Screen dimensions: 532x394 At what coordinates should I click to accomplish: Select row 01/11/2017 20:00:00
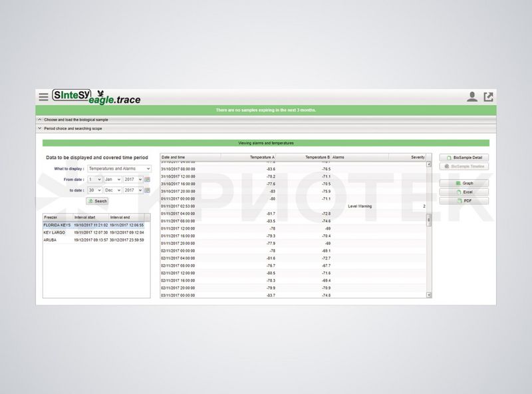point(293,244)
